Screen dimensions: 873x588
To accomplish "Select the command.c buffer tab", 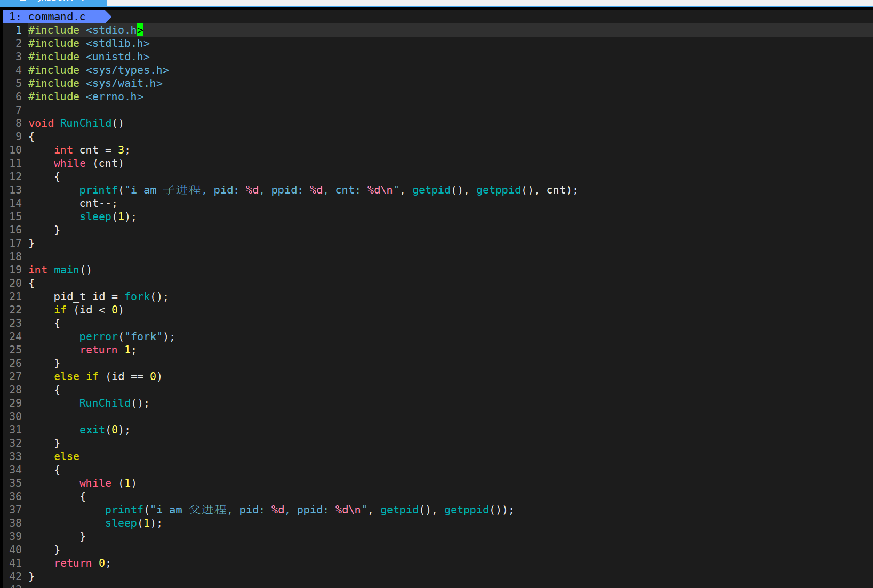I will tap(57, 17).
